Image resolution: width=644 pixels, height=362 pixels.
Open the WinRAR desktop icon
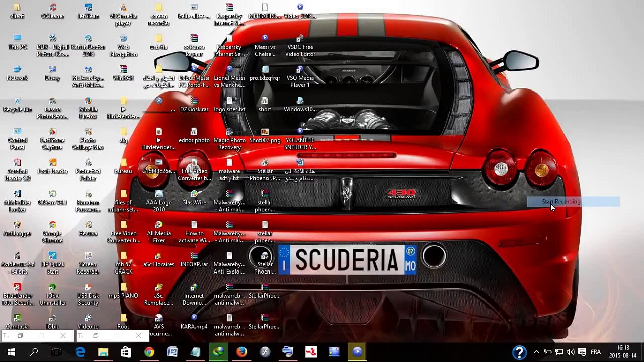[123, 74]
